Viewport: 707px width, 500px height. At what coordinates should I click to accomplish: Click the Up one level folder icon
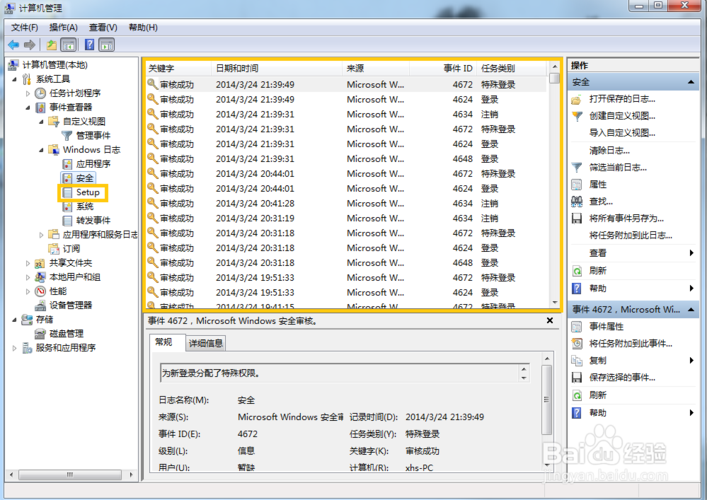pos(52,45)
